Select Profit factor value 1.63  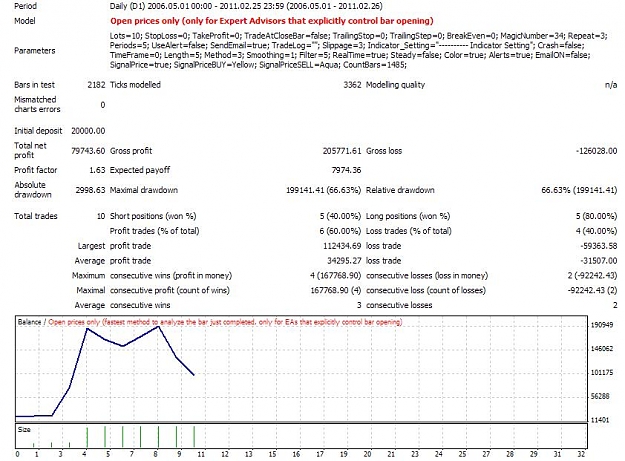pyautogui.click(x=97, y=170)
